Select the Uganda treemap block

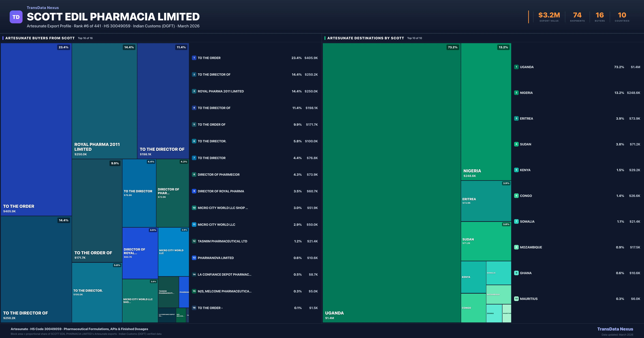coord(391,183)
